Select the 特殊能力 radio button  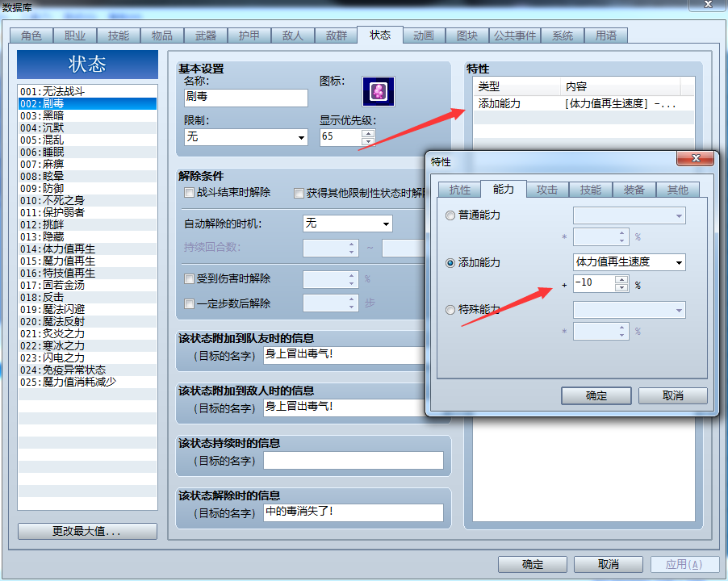450,310
